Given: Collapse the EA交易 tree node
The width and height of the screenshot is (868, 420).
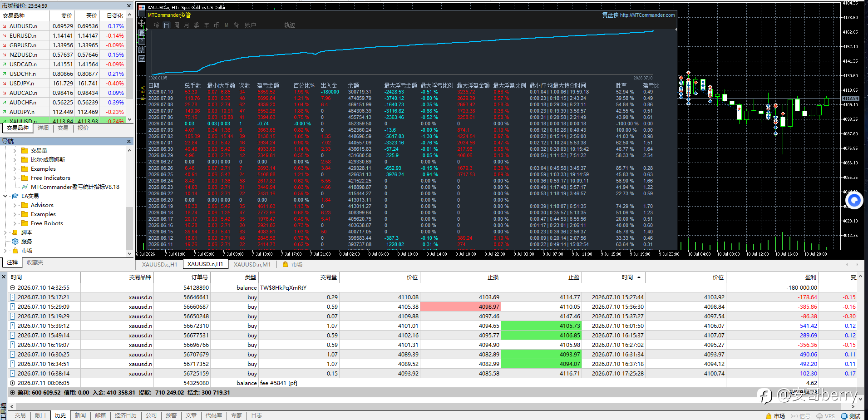Looking at the screenshot, I should [x=5, y=196].
